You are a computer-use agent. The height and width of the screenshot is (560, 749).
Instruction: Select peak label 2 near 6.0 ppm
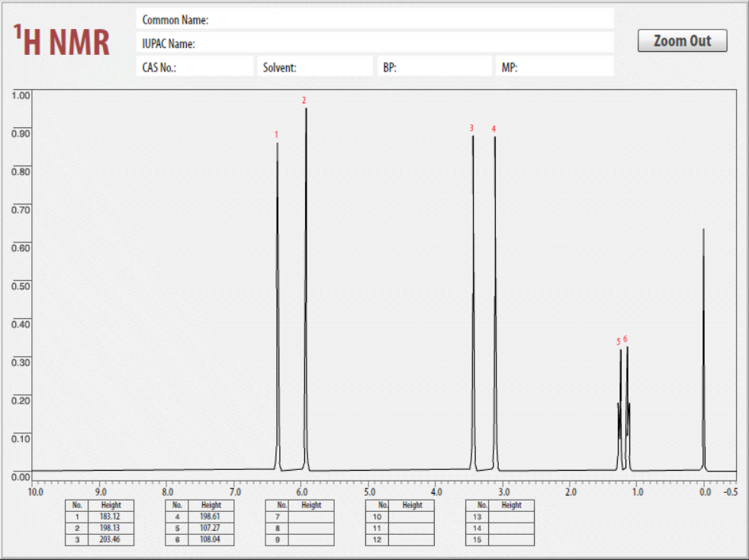(304, 100)
